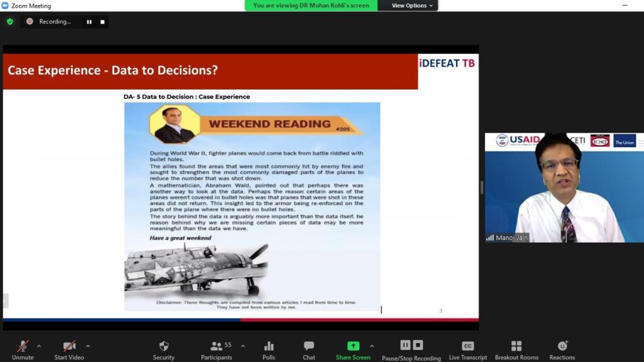Open the Polls panel
Image resolution: width=644 pixels, height=362 pixels.
tap(269, 346)
